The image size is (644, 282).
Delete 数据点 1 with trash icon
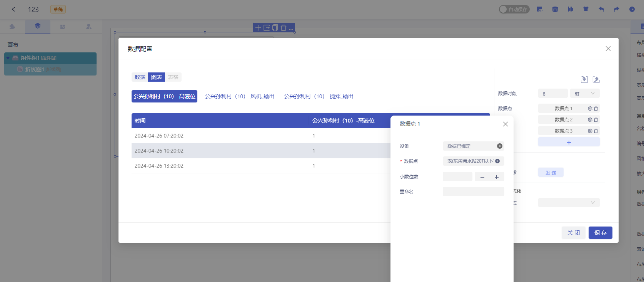[596, 109]
